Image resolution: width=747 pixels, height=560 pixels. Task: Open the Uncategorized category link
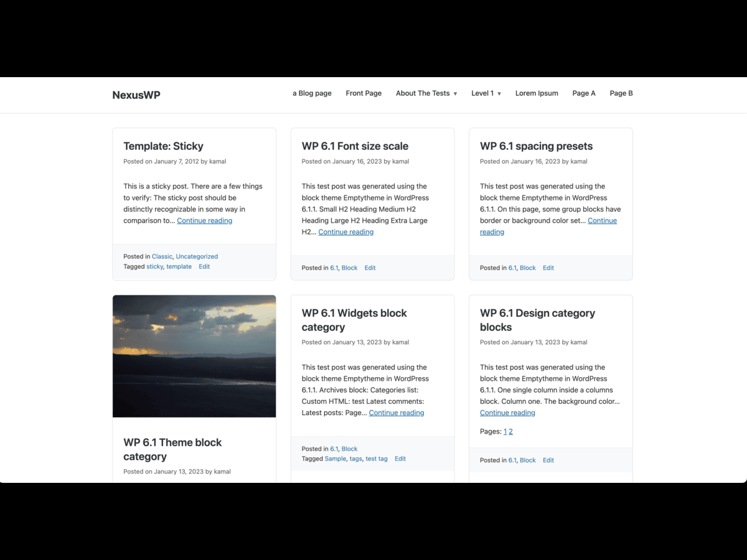(x=197, y=256)
